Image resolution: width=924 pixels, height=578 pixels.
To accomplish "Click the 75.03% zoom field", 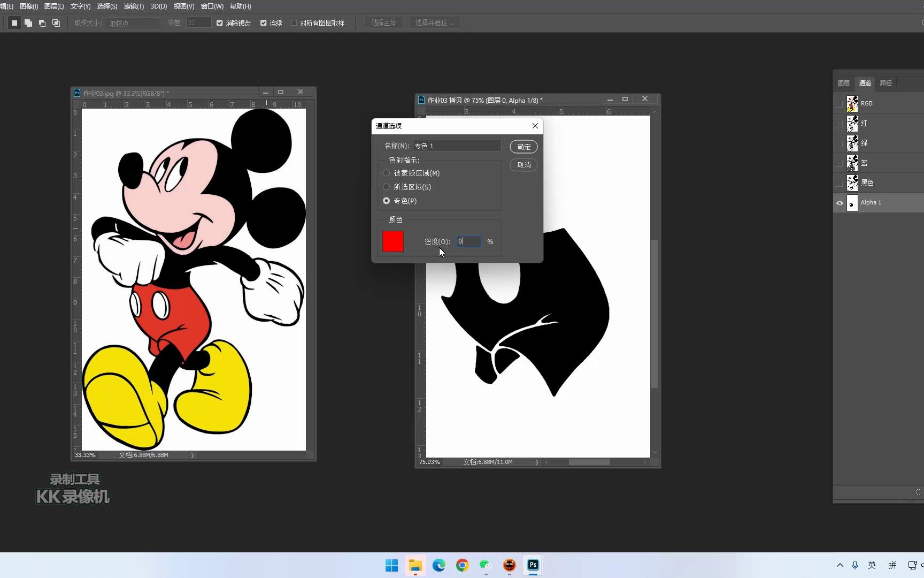I will [x=429, y=462].
